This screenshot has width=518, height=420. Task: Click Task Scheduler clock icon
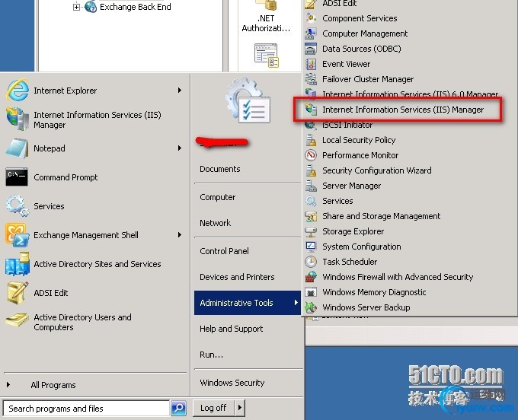311,262
